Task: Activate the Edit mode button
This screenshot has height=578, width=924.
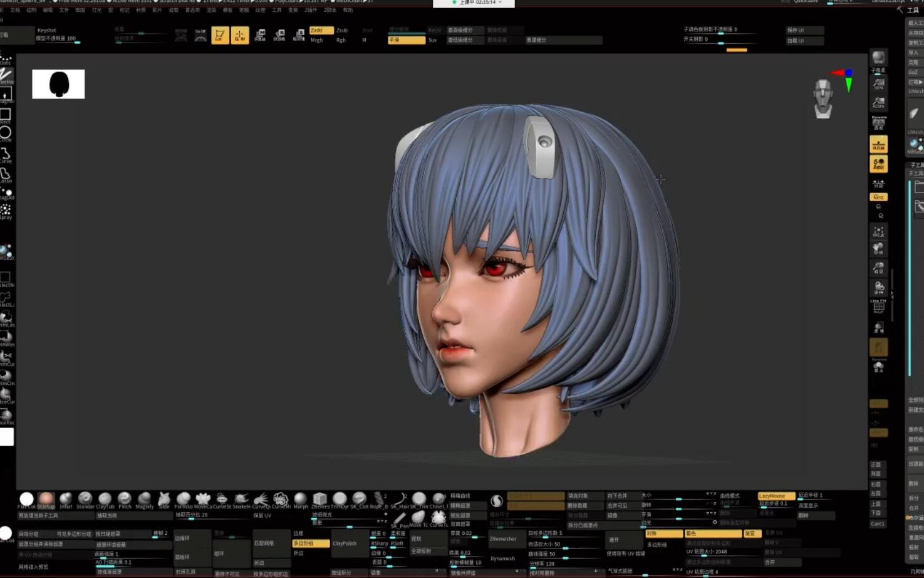Action: coord(220,35)
